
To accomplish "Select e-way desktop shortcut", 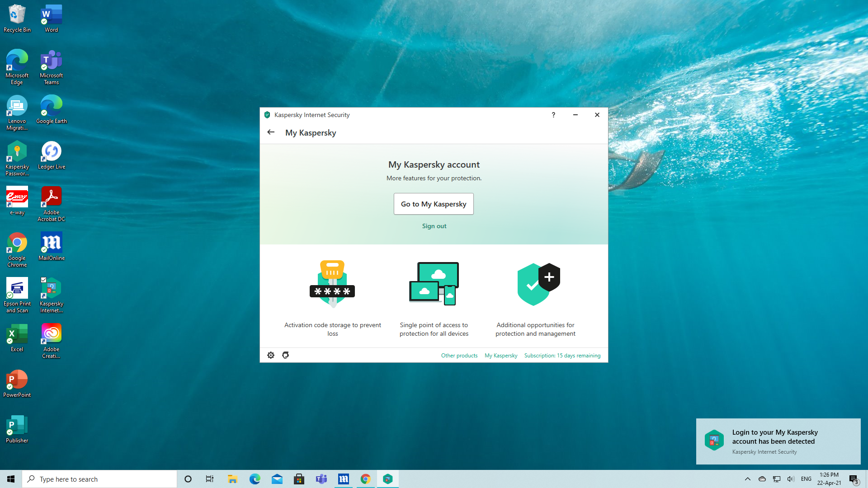I will click(17, 201).
